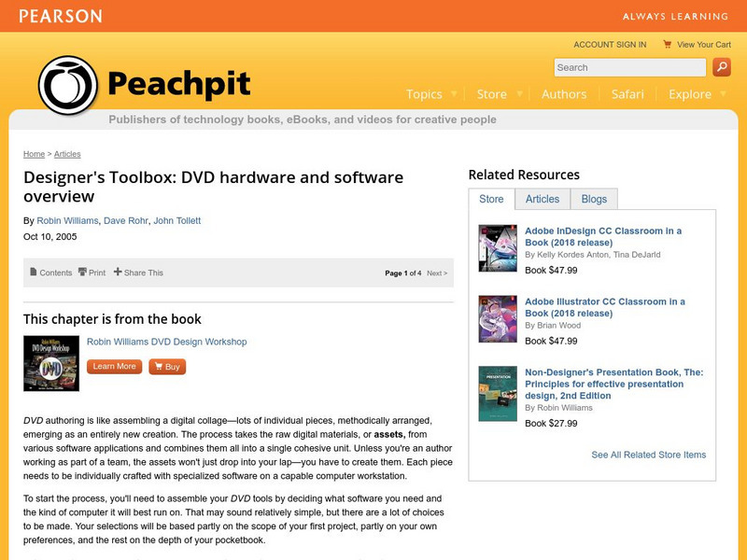Click the shopping cart icon by View Your Cart

[667, 44]
